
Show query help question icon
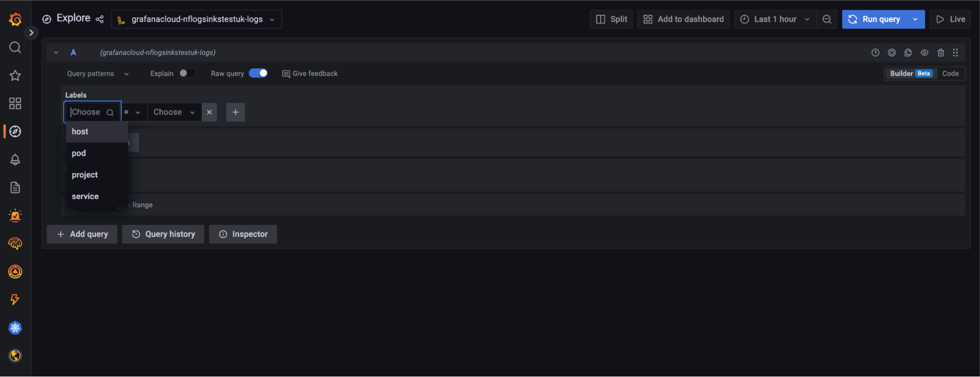[875, 52]
